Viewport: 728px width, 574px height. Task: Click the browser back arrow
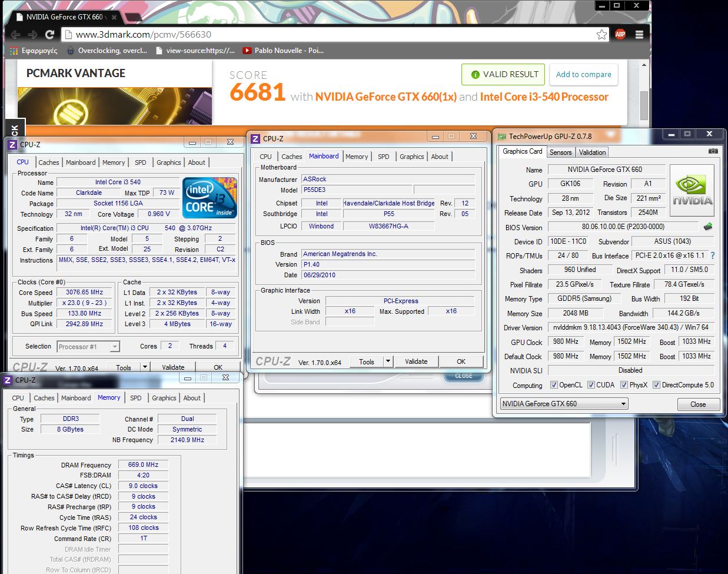click(x=15, y=35)
